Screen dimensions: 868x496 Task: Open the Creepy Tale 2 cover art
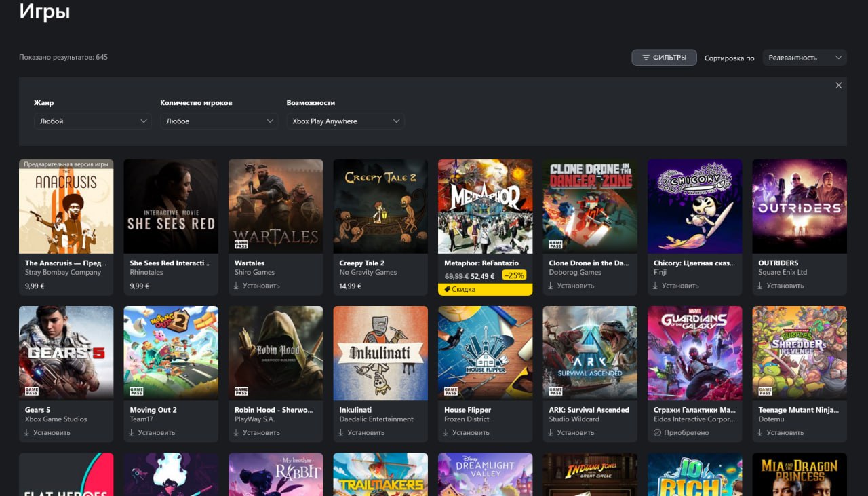click(x=380, y=206)
